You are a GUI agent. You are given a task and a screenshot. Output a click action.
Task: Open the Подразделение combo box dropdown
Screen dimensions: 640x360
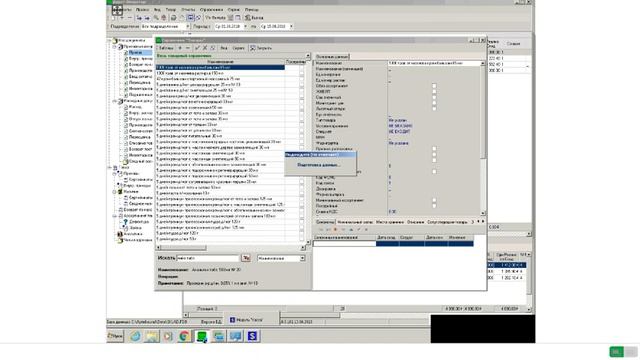coord(188,27)
